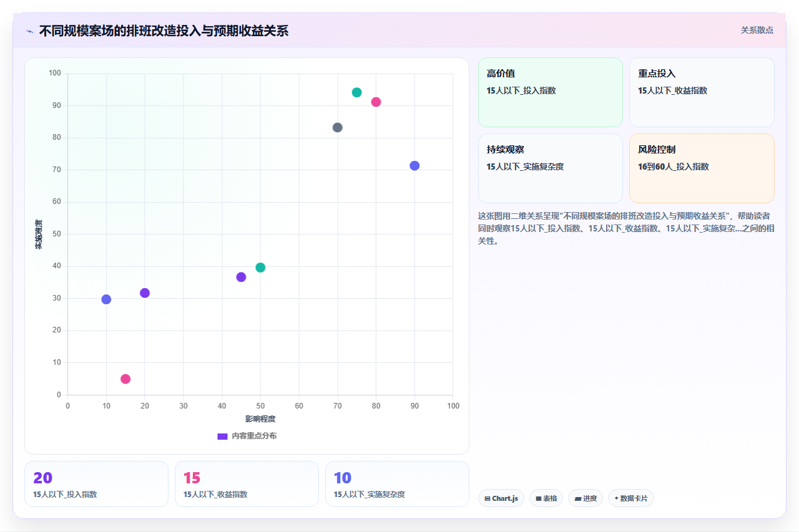The image size is (799, 532).
Task: Select the 进度 tag chip
Action: [x=586, y=498]
